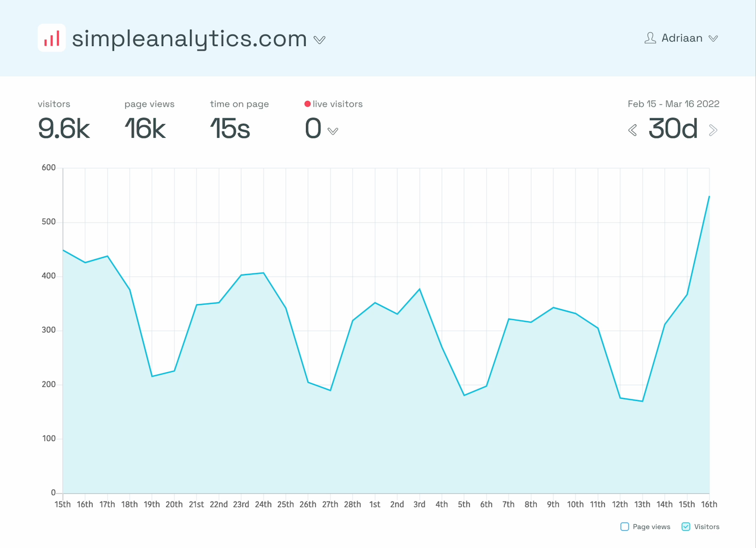The image size is (756, 548).
Task: Click the user profile icon next to Adriaan
Action: click(651, 38)
